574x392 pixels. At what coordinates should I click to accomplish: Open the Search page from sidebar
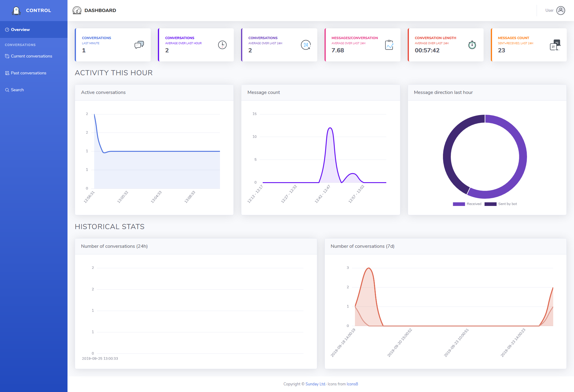[17, 90]
